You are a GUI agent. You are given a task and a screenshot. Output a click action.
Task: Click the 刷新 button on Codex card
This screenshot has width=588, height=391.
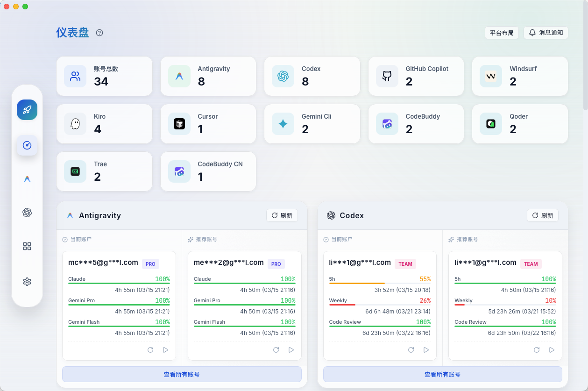click(x=543, y=215)
